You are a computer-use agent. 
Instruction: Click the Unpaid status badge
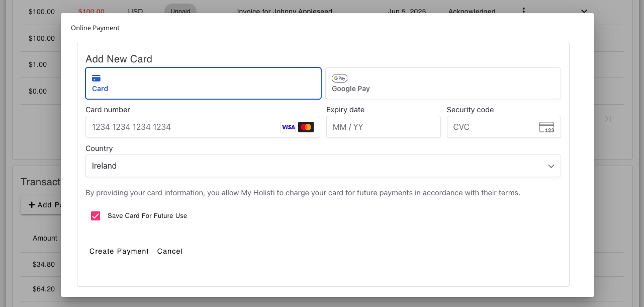180,10
